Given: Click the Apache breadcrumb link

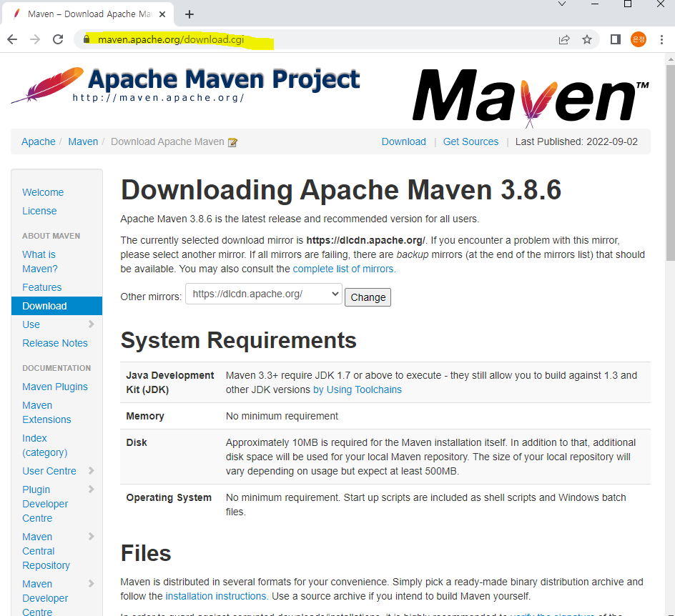Looking at the screenshot, I should [39, 141].
